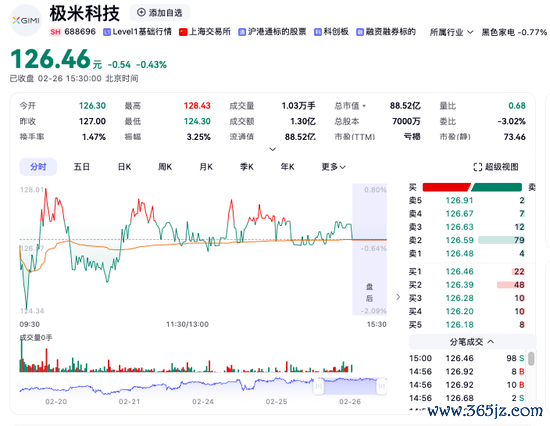This screenshot has height=426, width=550.
Task: Collapse the order book with the side arrow
Action: click(x=398, y=297)
